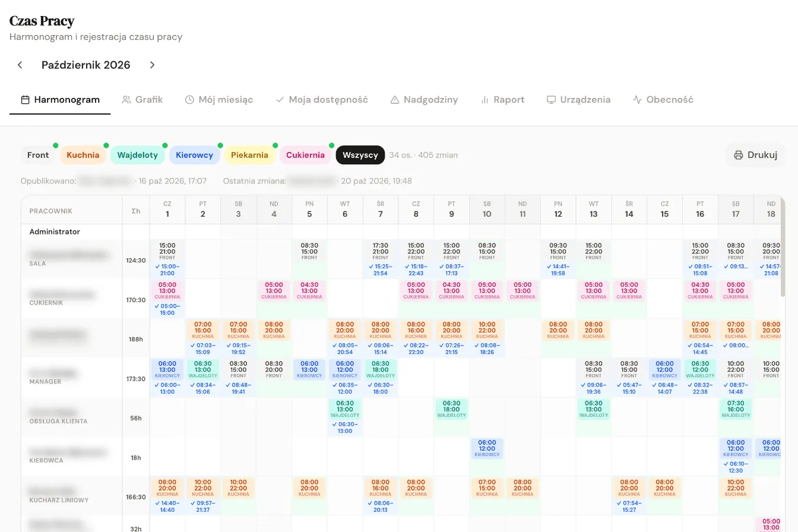Click the Październik 2026 month title

(x=86, y=65)
